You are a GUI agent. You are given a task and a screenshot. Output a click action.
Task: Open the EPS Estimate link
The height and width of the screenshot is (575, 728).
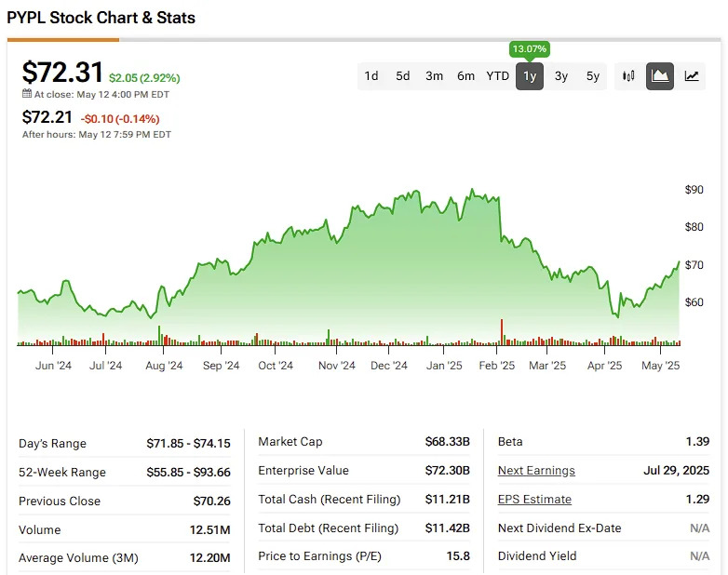[534, 500]
